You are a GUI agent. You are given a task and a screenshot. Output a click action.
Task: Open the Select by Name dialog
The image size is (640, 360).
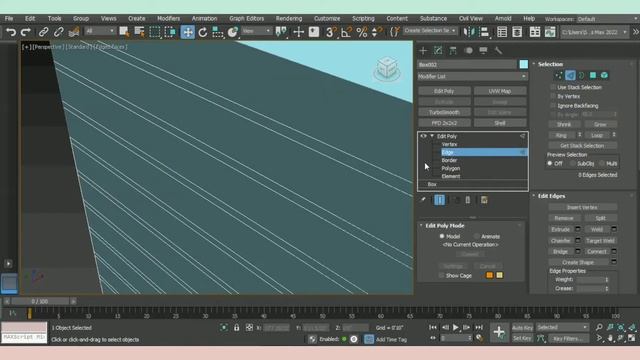click(140, 32)
